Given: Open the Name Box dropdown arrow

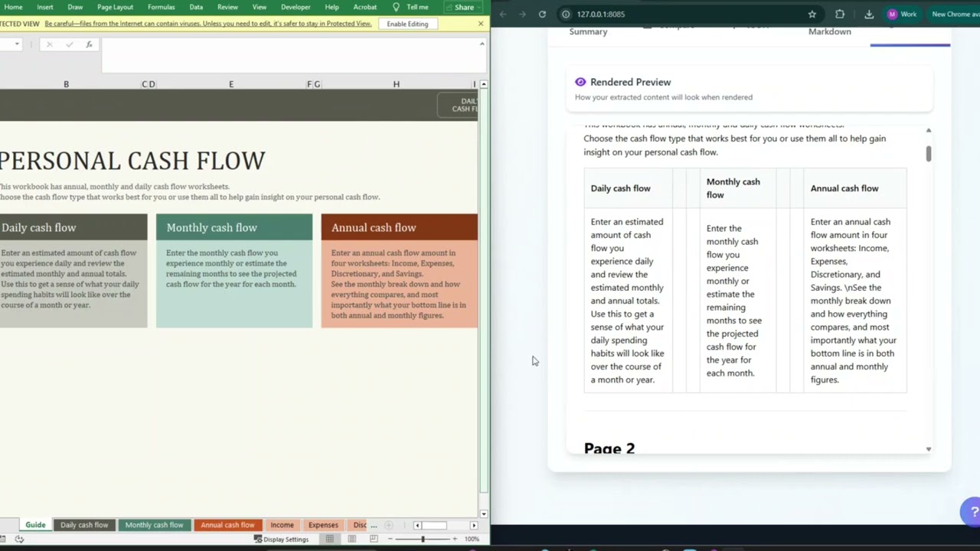Looking at the screenshot, I should (x=17, y=44).
